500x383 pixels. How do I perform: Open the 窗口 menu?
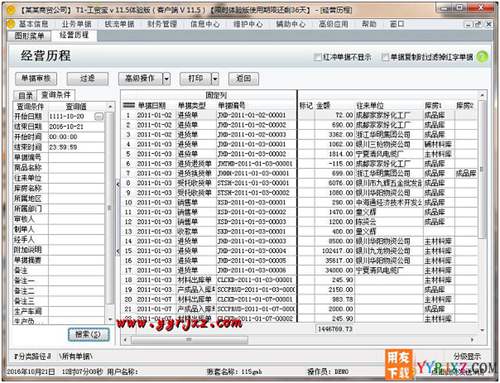point(397,24)
